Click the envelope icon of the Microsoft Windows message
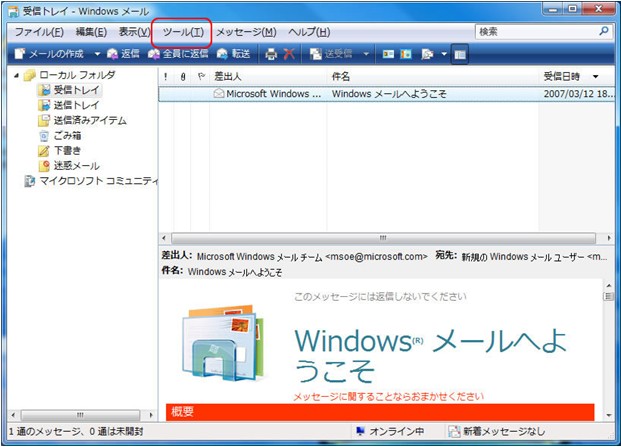 [x=219, y=93]
